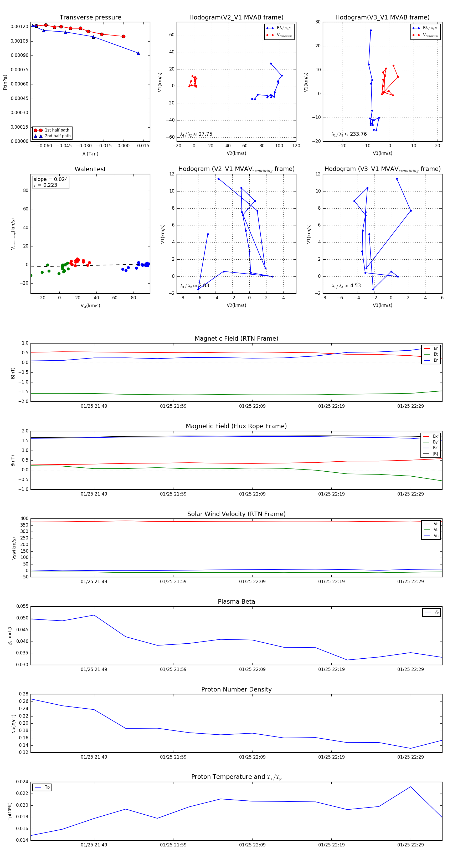The image size is (473, 868).
Task: Click the 'V3(km/s)' label under V3_V1 MVAB hodogram
Action: (x=382, y=154)
